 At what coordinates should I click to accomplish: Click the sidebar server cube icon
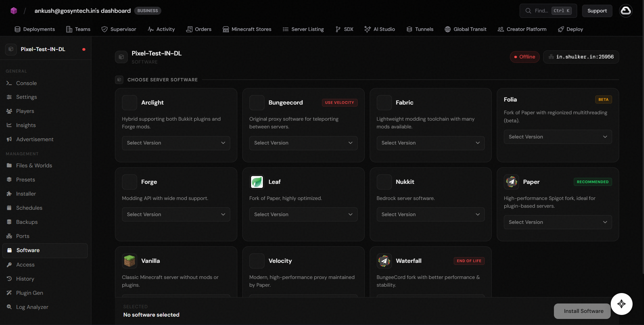click(11, 49)
